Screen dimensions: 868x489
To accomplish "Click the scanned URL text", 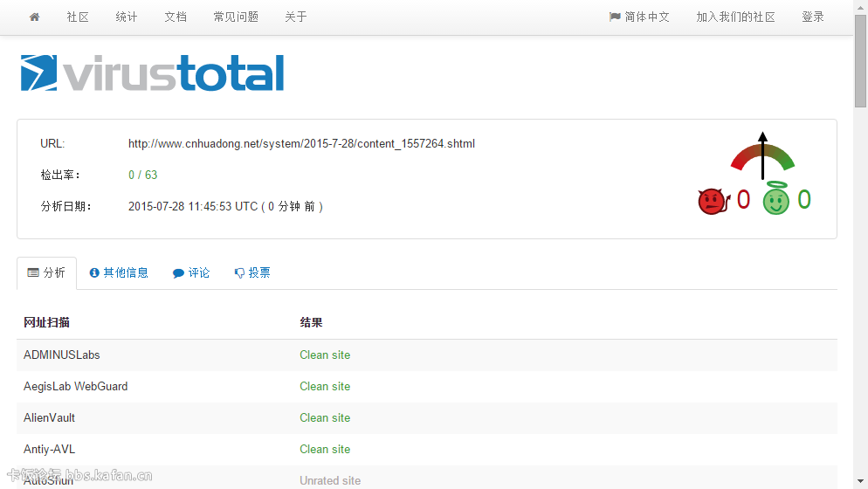I will (301, 144).
